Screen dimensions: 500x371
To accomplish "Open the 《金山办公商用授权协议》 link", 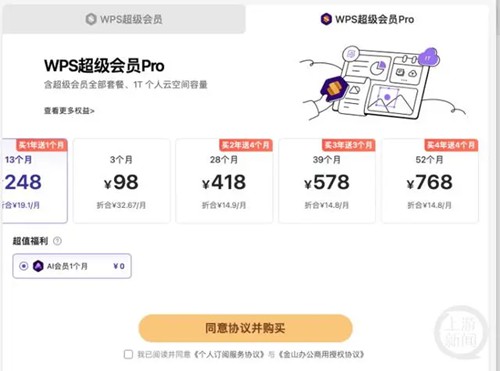I will point(321,354).
